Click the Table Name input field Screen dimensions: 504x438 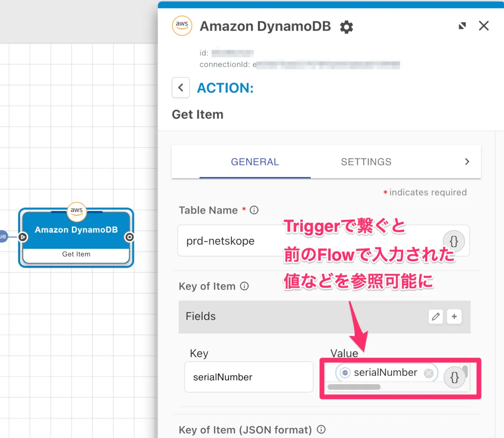[323, 241]
